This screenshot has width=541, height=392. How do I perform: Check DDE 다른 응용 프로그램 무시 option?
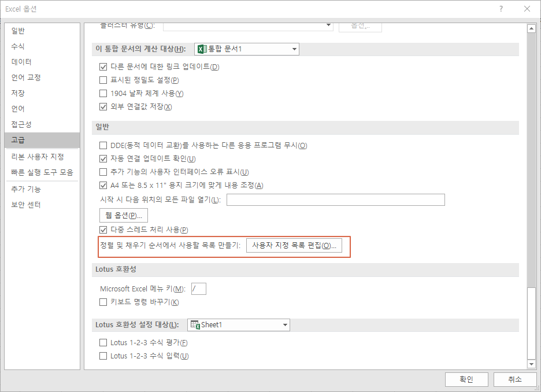[x=103, y=145]
